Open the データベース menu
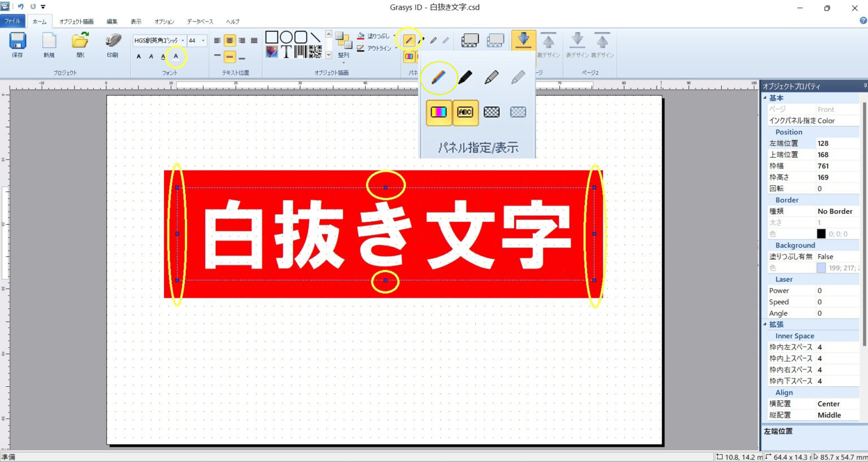 click(199, 21)
